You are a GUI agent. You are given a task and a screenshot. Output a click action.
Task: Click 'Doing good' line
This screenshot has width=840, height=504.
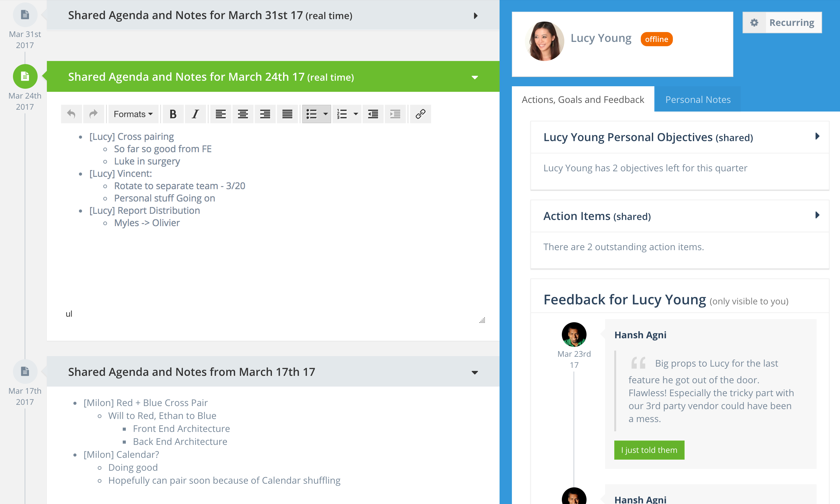coord(133,467)
